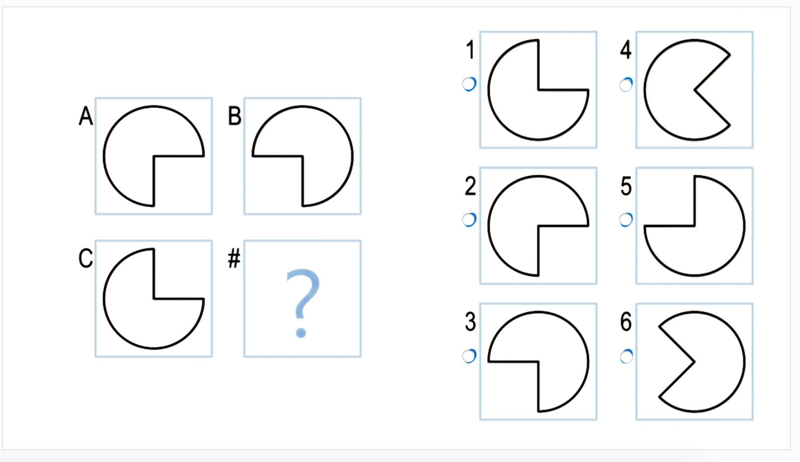Select radio button for answer 6
The height and width of the screenshot is (462, 800).
coord(626,356)
